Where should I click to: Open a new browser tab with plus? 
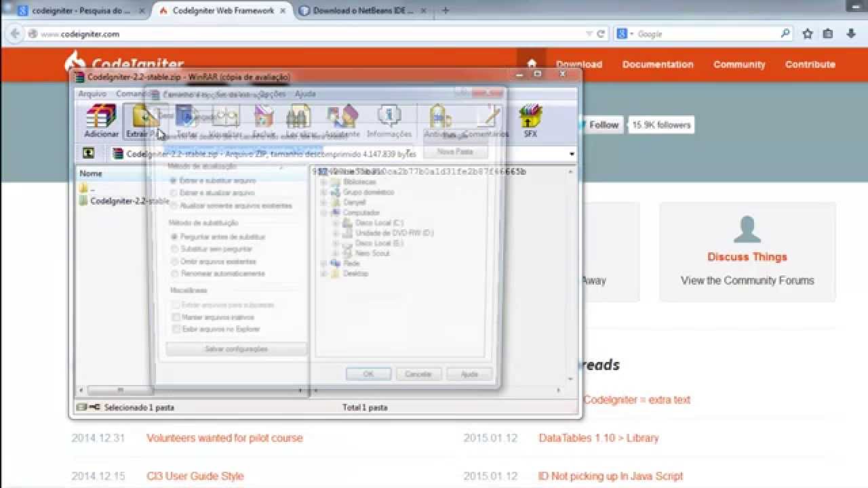(446, 10)
